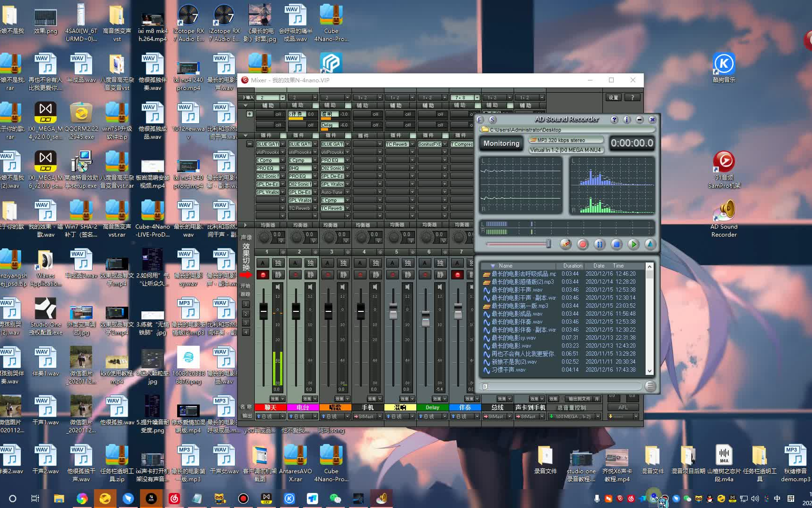Image resolution: width=812 pixels, height=508 pixels.
Task: Toggle the record-arm button on mixer channel 7
Action: click(457, 275)
